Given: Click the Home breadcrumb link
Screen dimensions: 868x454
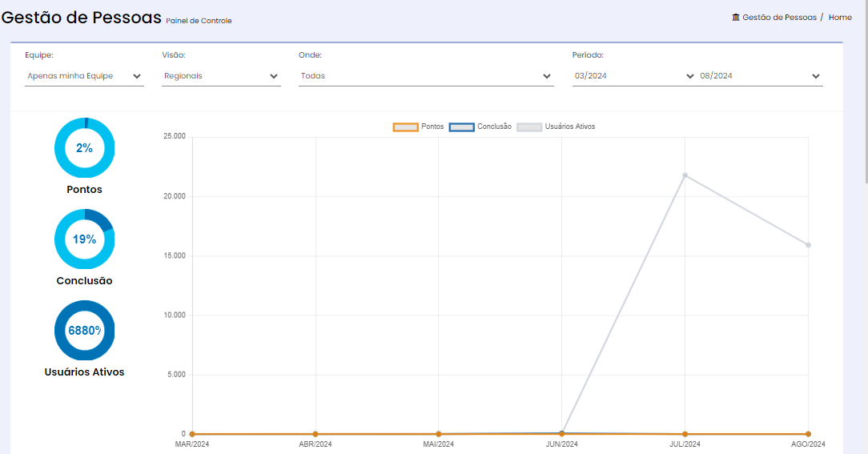Looking at the screenshot, I should tap(840, 17).
